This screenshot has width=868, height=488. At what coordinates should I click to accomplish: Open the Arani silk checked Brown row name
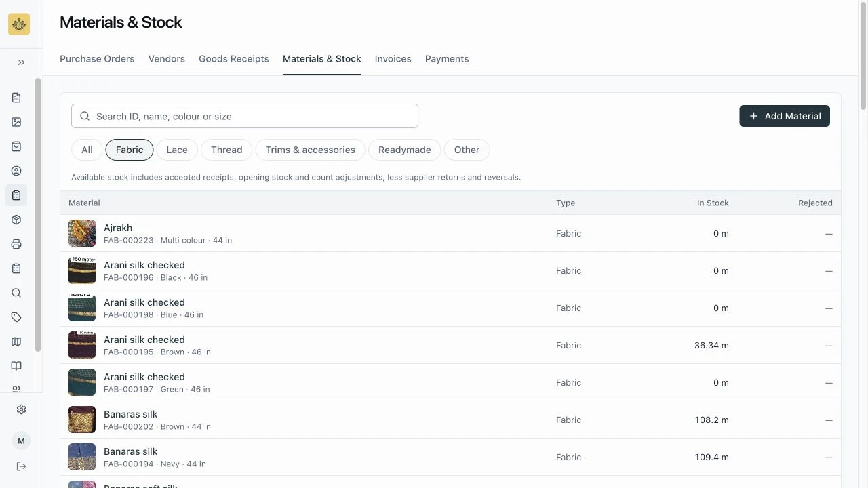[x=144, y=340]
